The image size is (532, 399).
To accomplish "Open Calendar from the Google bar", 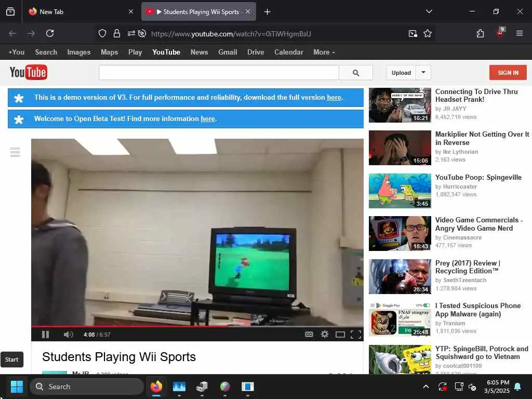I will tap(289, 52).
